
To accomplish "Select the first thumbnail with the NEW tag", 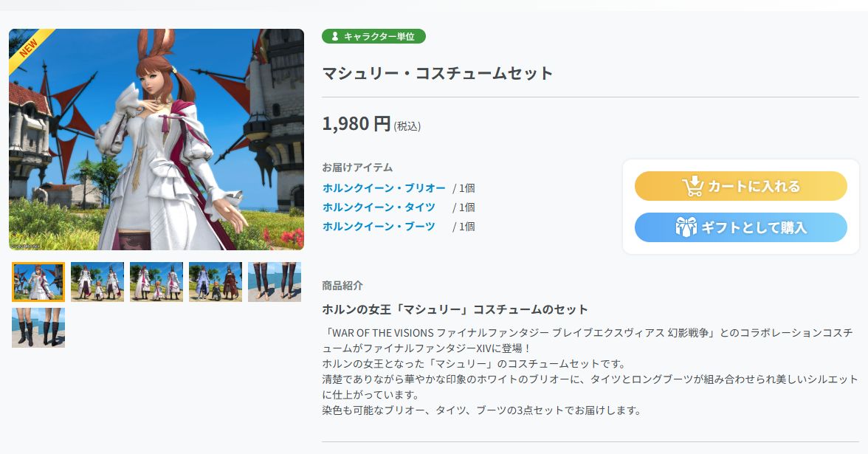I will pos(38,281).
